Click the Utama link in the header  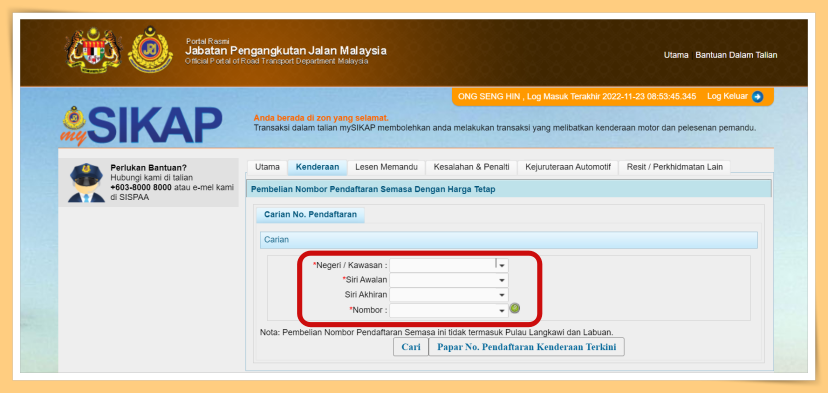coord(676,55)
